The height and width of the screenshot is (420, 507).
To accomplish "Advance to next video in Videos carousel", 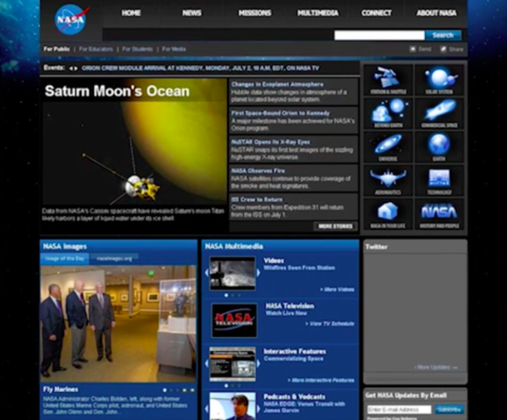I will (x=258, y=273).
